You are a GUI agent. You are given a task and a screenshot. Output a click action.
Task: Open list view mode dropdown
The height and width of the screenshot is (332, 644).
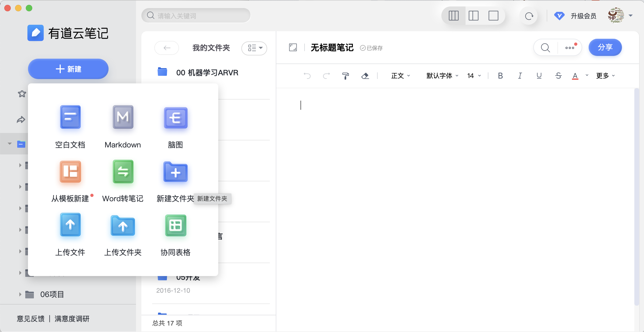click(254, 48)
